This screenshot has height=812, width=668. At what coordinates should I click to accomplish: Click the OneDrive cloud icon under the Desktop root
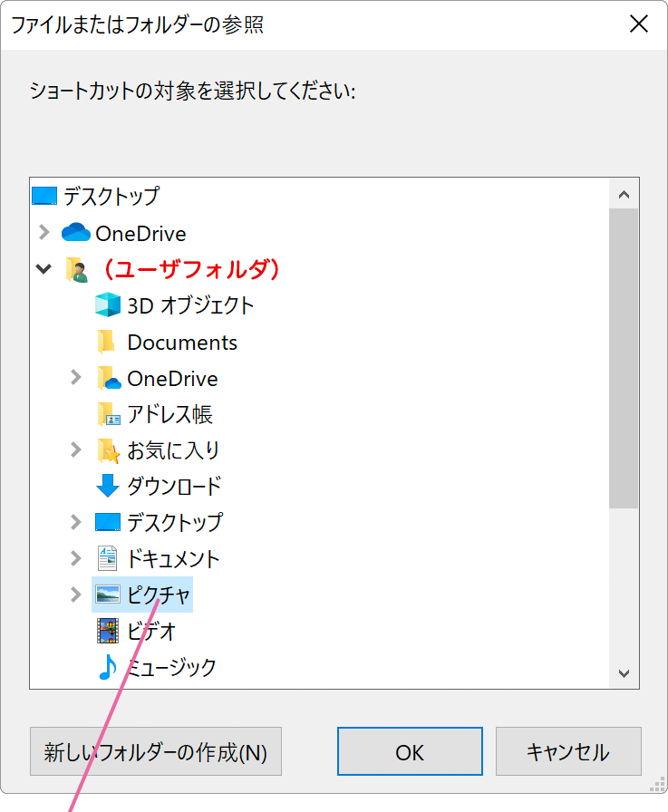(x=76, y=233)
